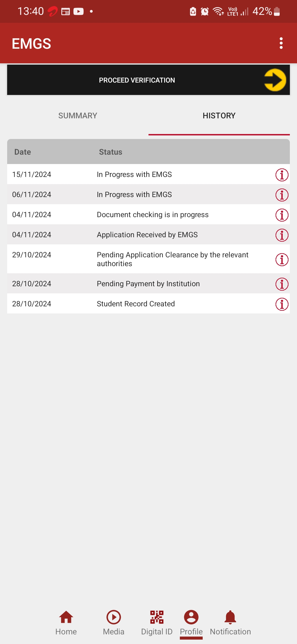Open info for Application Received by EMGS

tap(282, 235)
